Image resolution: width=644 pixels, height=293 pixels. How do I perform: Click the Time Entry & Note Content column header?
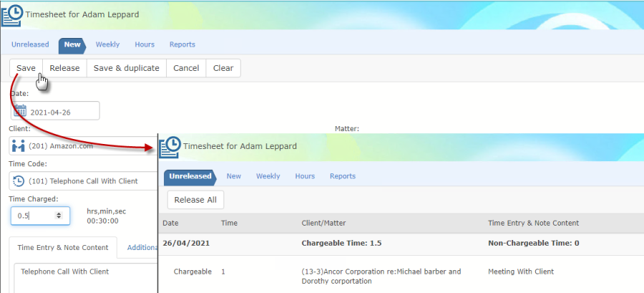[x=534, y=223]
